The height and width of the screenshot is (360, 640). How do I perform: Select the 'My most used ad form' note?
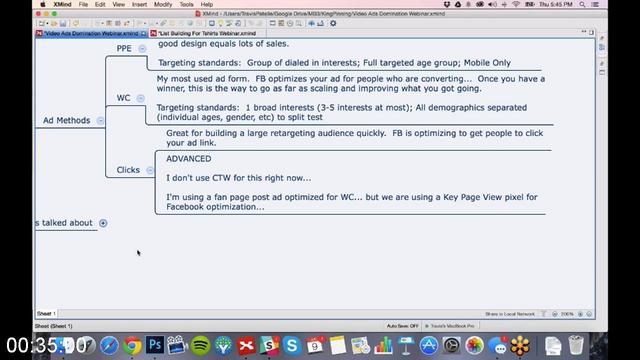[351, 84]
